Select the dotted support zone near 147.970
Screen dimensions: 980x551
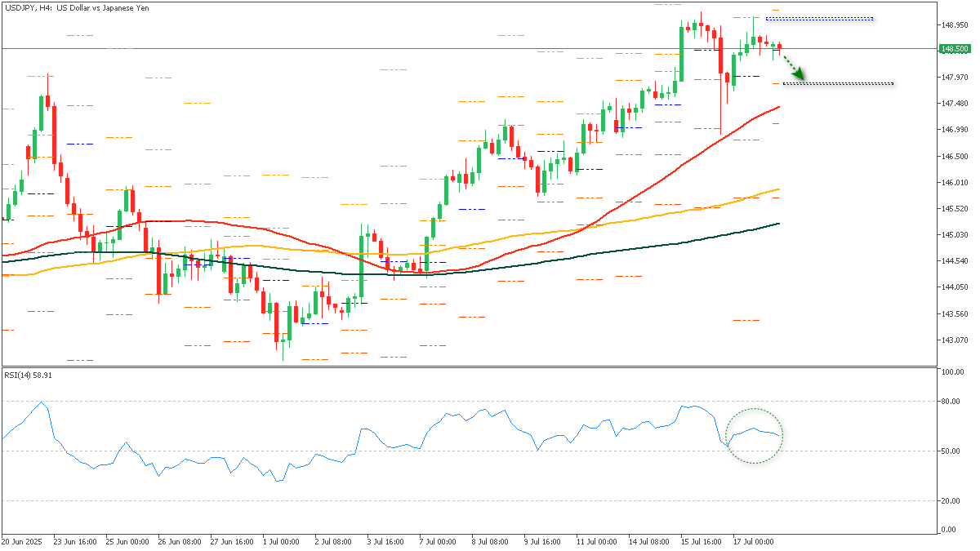pos(838,83)
